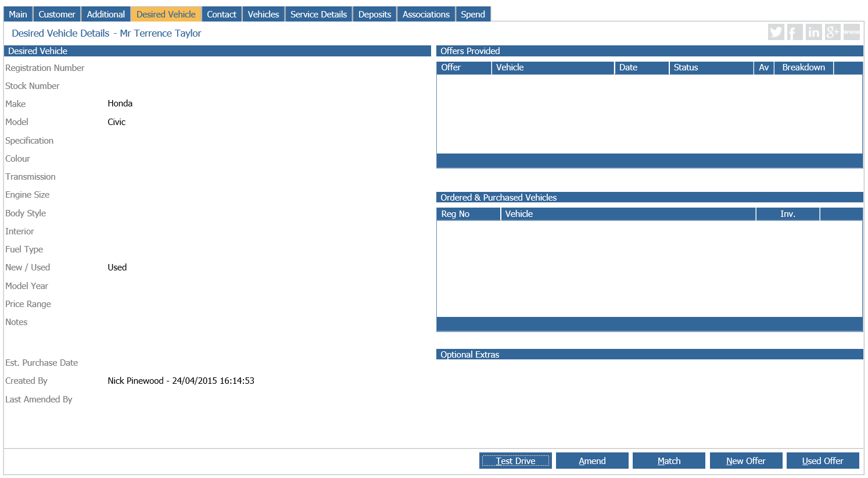868x478 pixels.
Task: Click the Registration Number label
Action: [45, 68]
